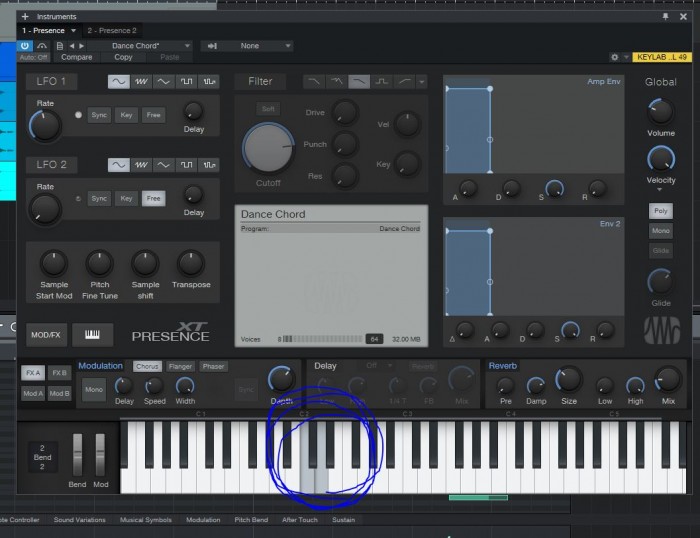Screen dimensions: 700x538
Task: Open the gear settings icon near KEYLAB
Action: click(x=615, y=57)
